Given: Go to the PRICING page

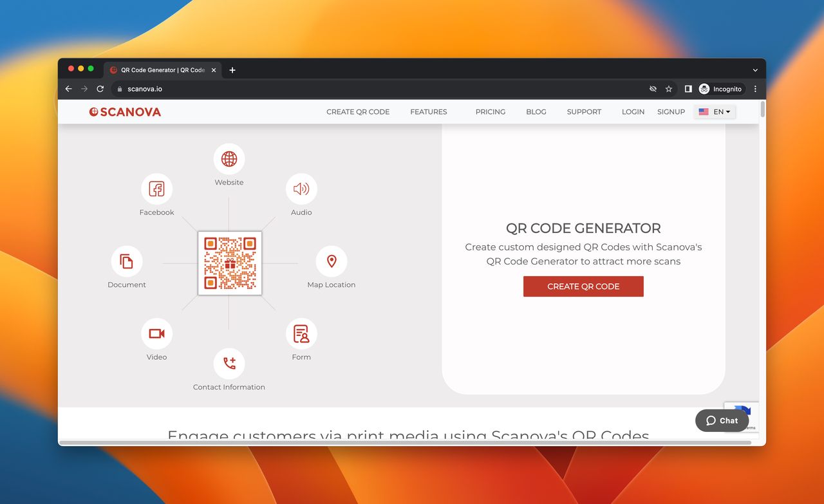Looking at the screenshot, I should (x=491, y=112).
